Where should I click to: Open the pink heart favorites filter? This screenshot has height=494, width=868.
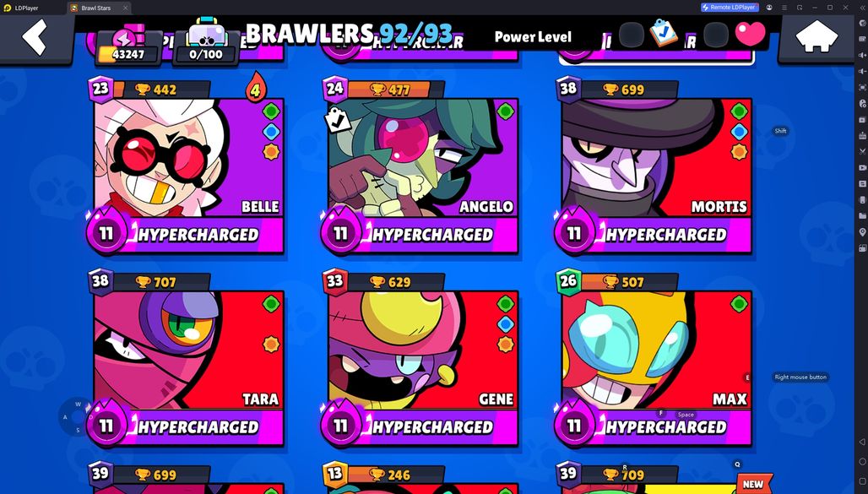point(750,34)
